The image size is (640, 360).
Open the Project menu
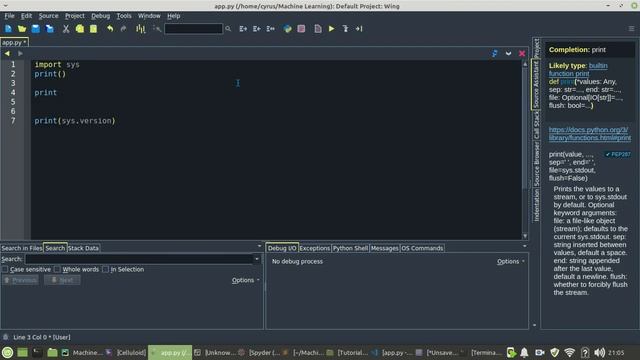(x=75, y=16)
